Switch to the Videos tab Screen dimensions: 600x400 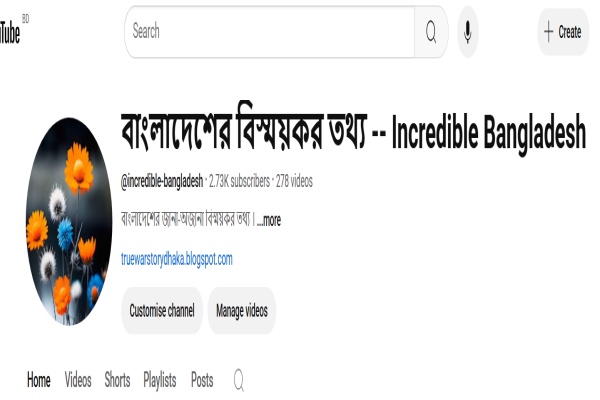click(78, 380)
